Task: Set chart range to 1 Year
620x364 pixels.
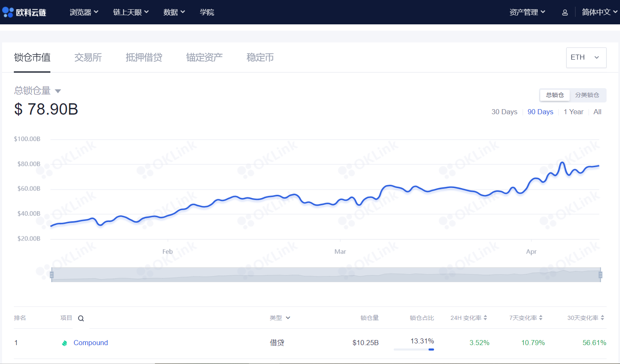Action: 573,112
